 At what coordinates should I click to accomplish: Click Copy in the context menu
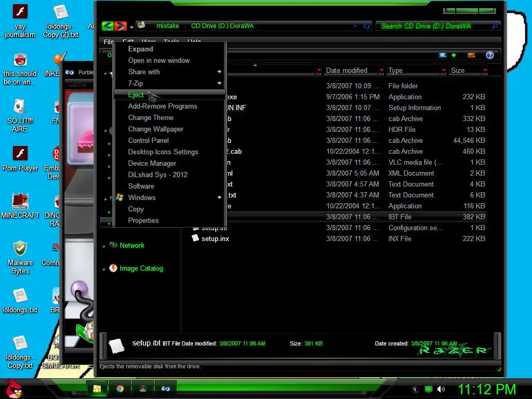click(169, 209)
